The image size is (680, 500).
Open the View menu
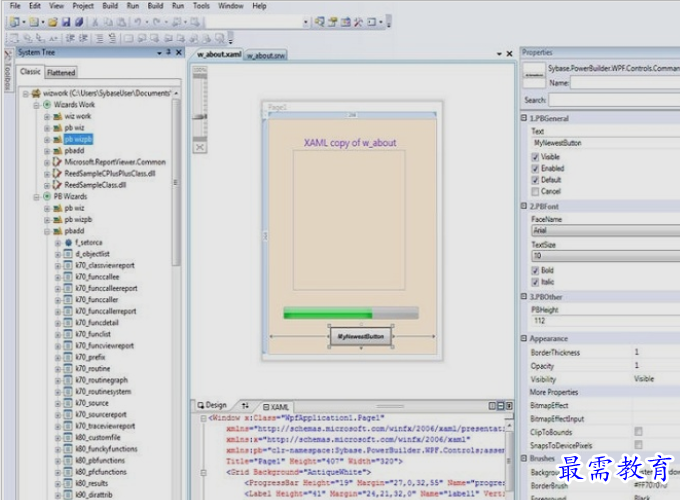click(56, 6)
